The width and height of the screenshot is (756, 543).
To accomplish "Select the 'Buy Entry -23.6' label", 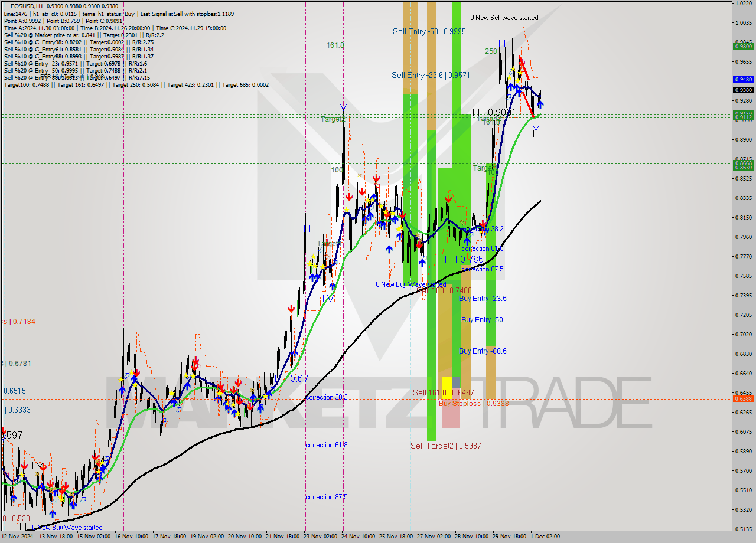I will [x=483, y=299].
